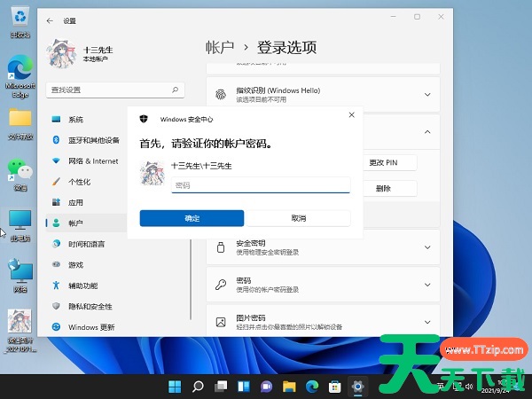
Task: Open the taskbar search magnifier icon
Action: coord(198,387)
